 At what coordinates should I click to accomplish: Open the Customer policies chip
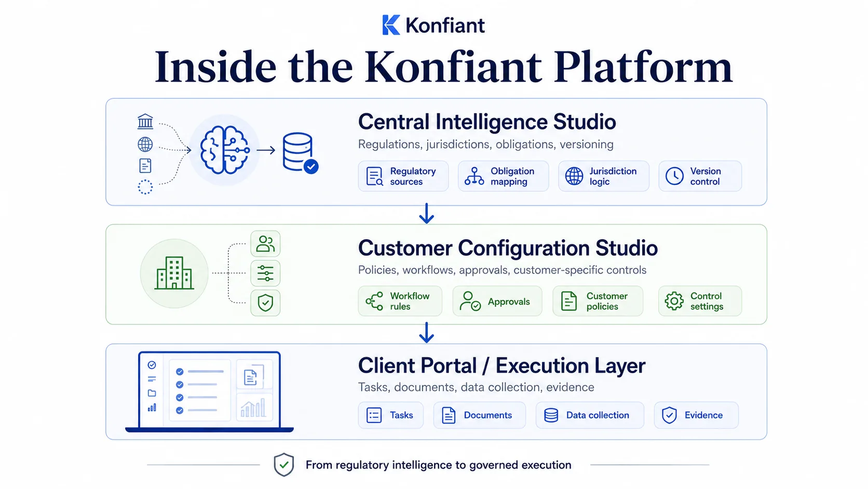point(598,301)
